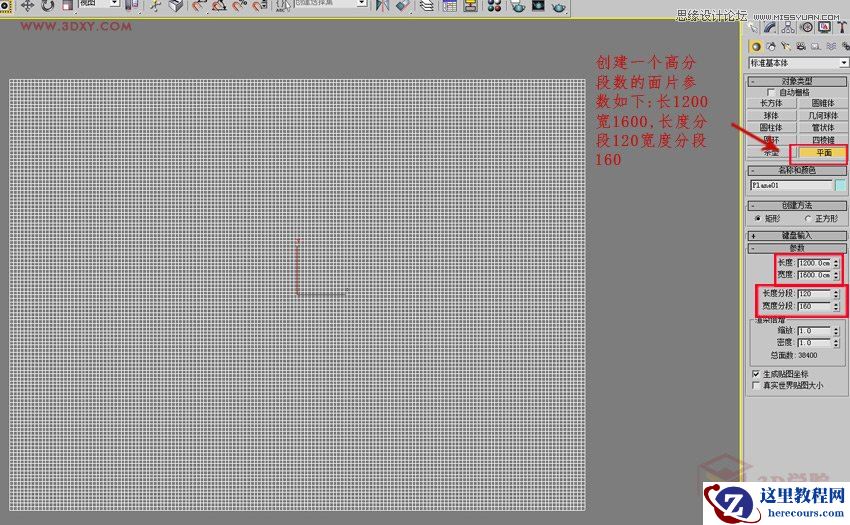Click the 圆柱体 cylinder button
Viewport: 850px width, 525px height.
pyautogui.click(x=771, y=127)
